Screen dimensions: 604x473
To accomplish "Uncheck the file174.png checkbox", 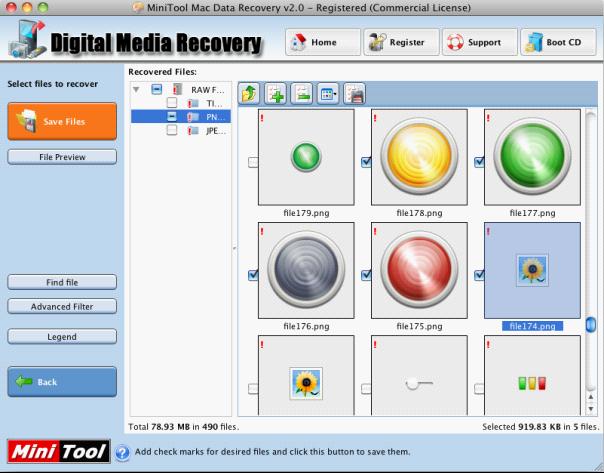I will pyautogui.click(x=479, y=275).
